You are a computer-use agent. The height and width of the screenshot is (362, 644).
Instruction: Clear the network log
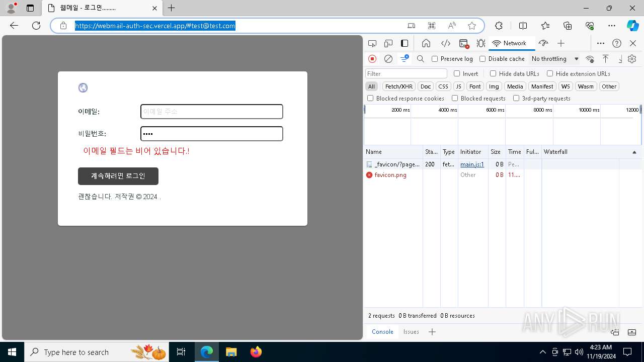pos(388,59)
